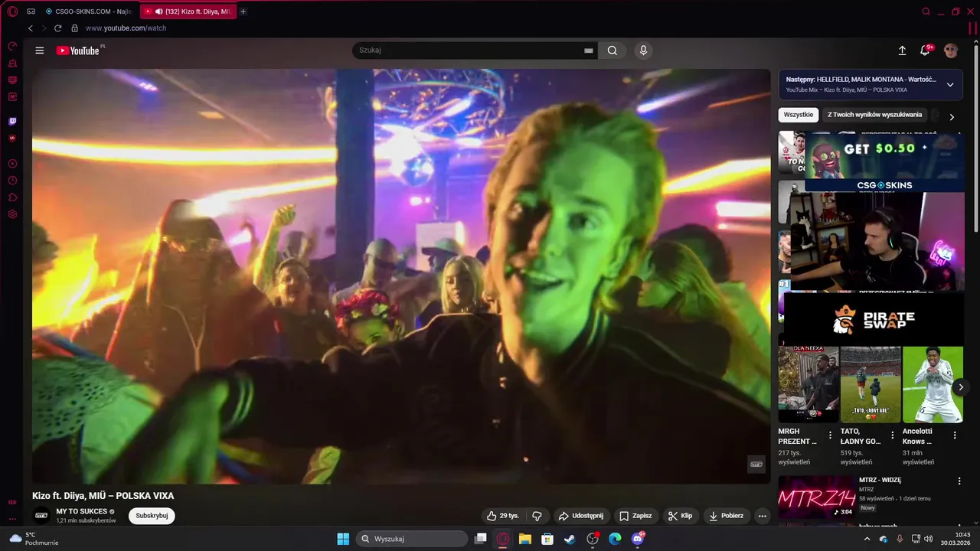The image size is (980, 551).
Task: Open options menu for MRGH PREZENT short
Action: [830, 435]
